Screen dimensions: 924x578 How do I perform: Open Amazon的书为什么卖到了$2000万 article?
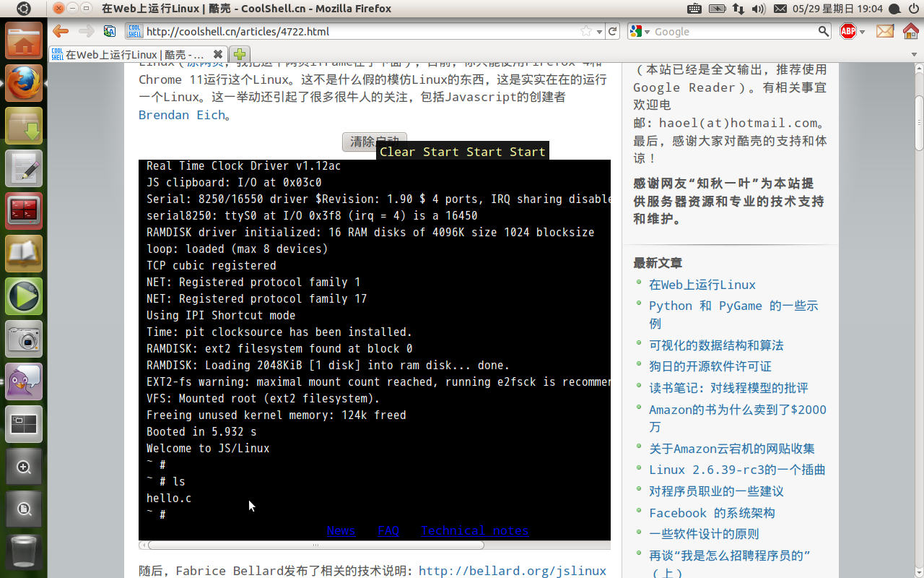point(738,418)
